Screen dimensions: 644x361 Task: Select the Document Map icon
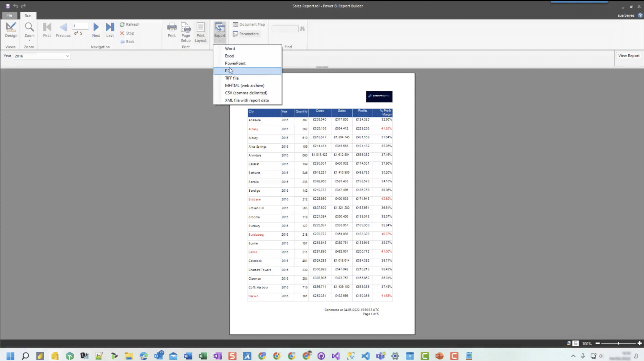(x=235, y=24)
